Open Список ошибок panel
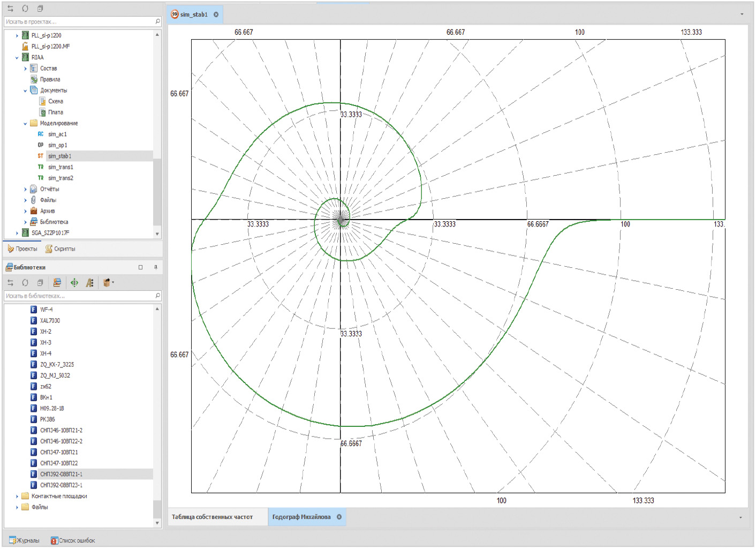 (x=73, y=540)
